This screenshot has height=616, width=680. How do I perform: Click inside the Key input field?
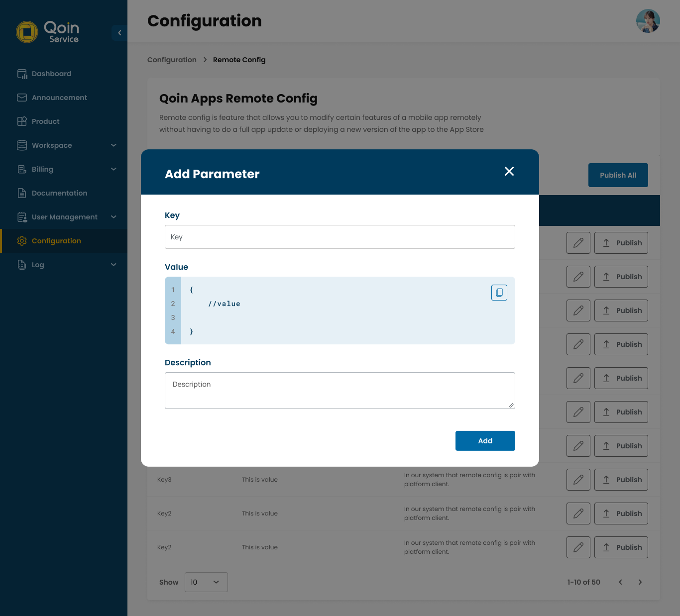point(340,237)
